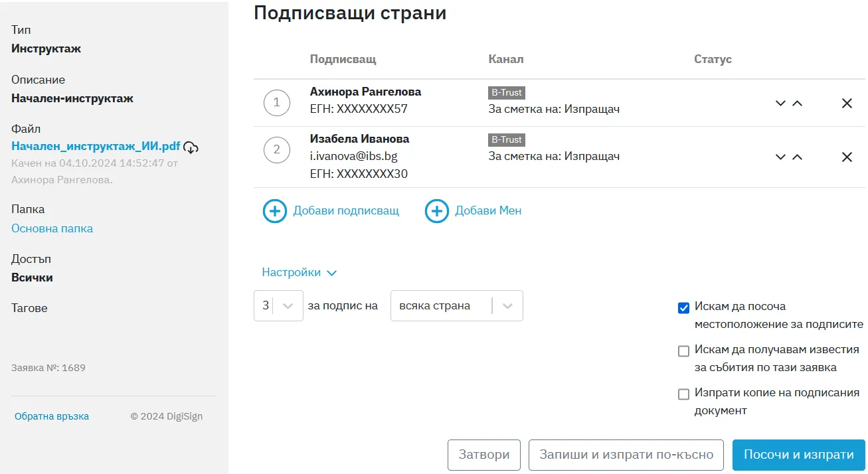868x474 pixels.
Task: Click the ЕГН: XXXXXXXX57 text
Action: click(359, 109)
